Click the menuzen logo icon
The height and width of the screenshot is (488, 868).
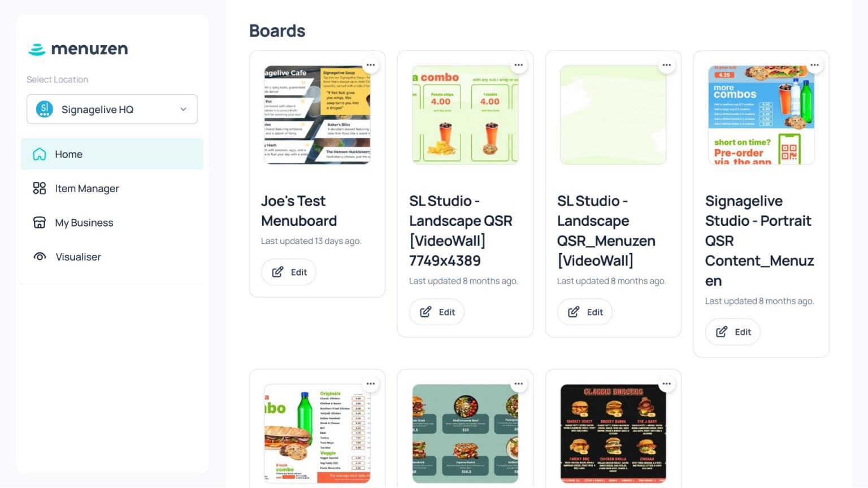coord(37,50)
